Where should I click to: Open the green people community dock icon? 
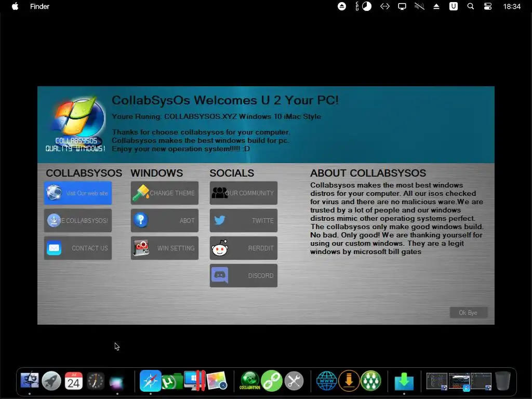pyautogui.click(x=371, y=381)
